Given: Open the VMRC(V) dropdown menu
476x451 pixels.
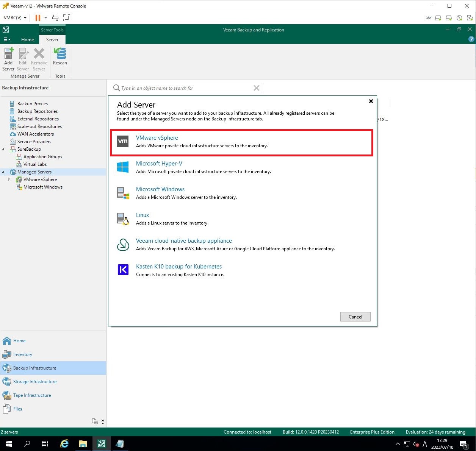Looking at the screenshot, I should click(x=15, y=17).
